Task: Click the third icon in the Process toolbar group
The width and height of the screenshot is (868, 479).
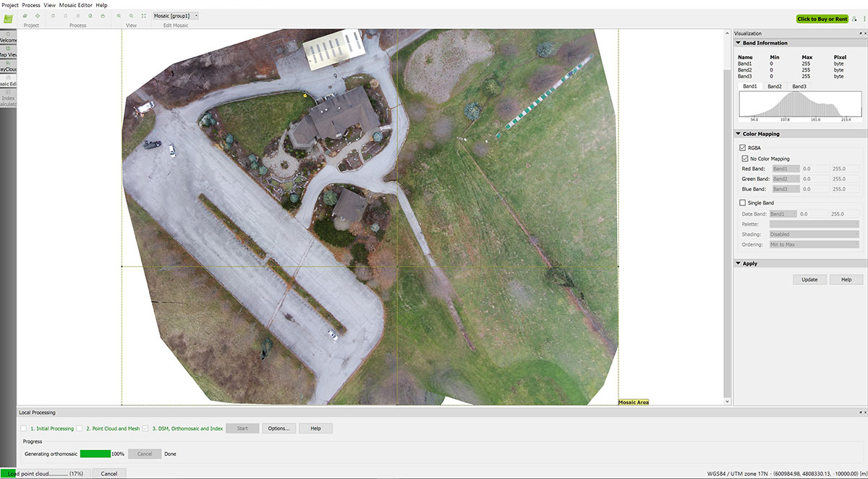Action: point(79,15)
